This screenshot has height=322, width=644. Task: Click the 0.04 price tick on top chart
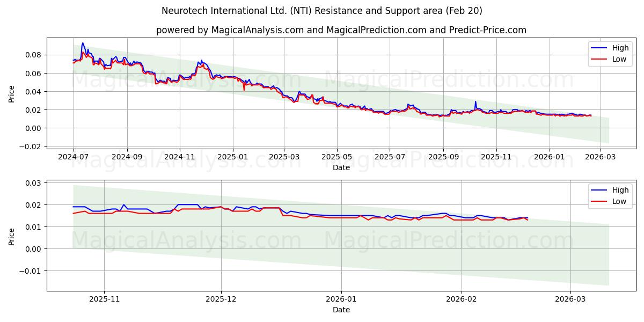[x=34, y=91]
